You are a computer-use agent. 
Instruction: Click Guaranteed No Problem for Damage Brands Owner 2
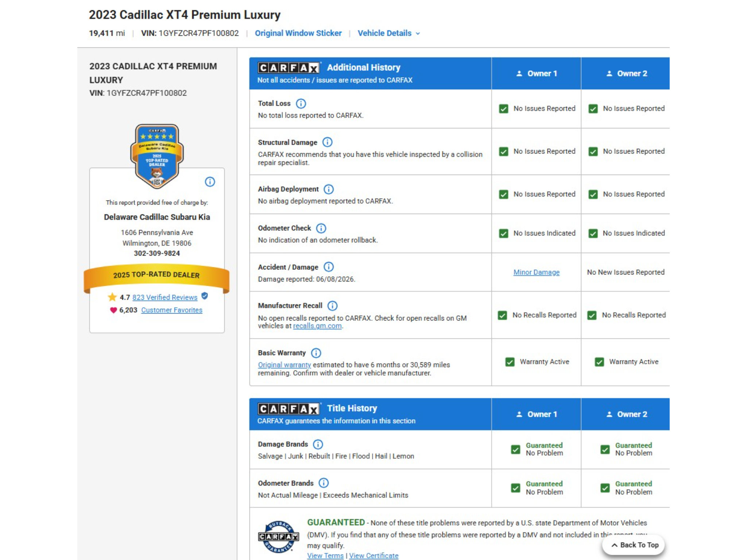click(x=634, y=450)
